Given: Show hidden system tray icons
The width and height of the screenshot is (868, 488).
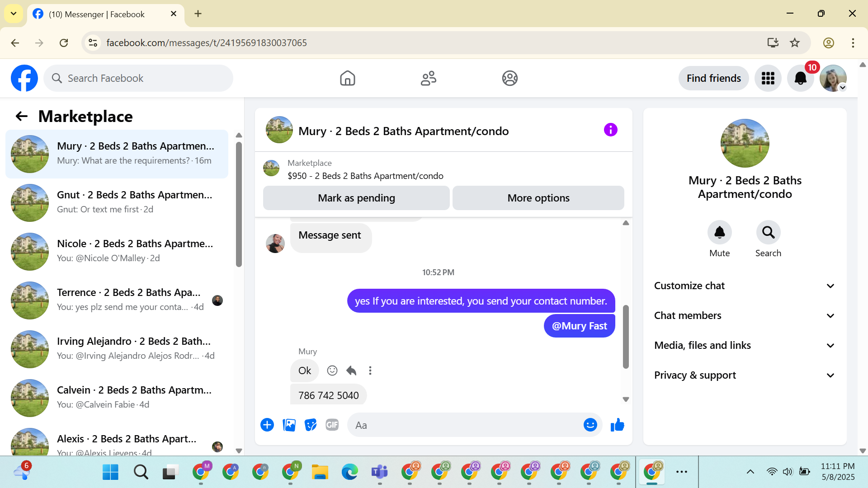Looking at the screenshot, I should (x=750, y=472).
